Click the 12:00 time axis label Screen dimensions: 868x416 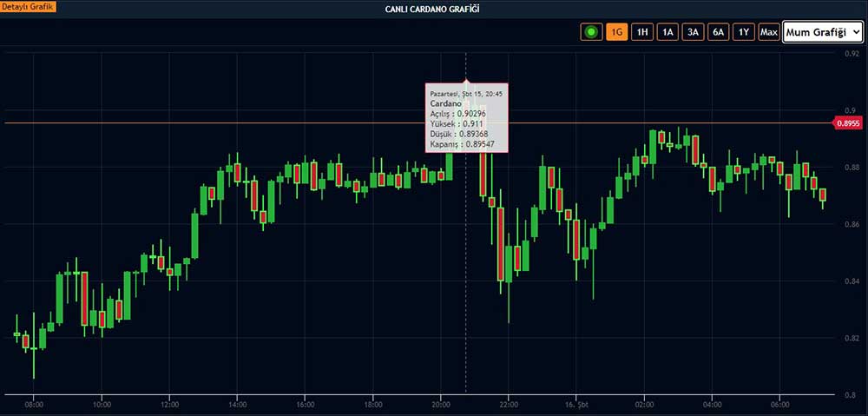(x=169, y=405)
